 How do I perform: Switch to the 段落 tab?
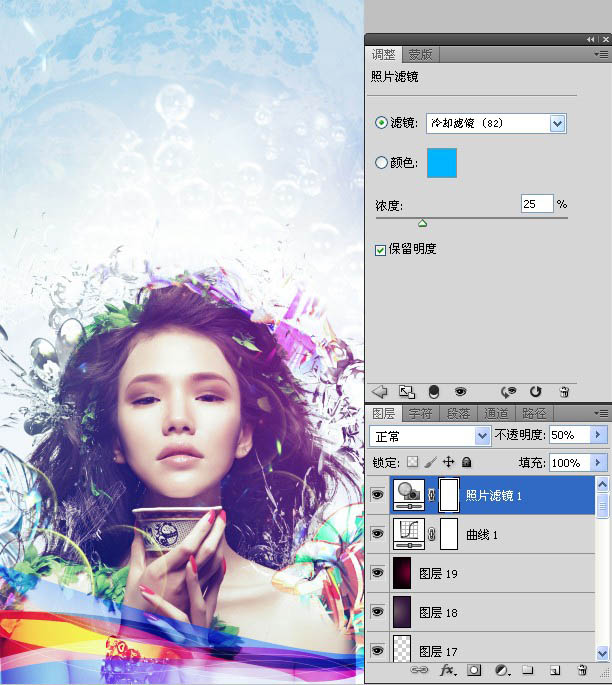pos(458,413)
